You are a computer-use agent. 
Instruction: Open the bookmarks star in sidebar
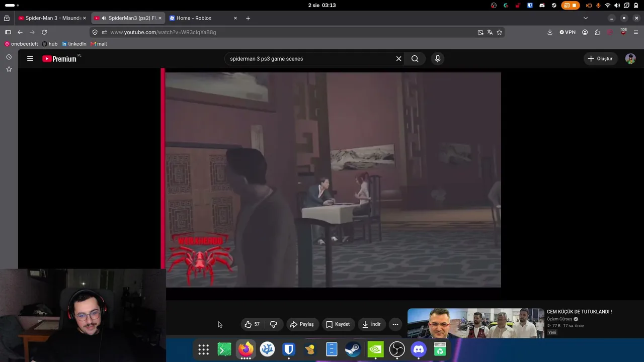9,69
